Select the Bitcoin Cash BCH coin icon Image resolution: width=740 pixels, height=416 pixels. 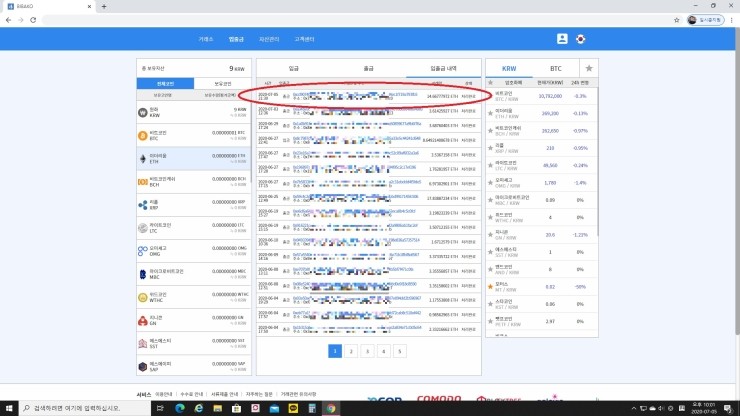pyautogui.click(x=143, y=182)
